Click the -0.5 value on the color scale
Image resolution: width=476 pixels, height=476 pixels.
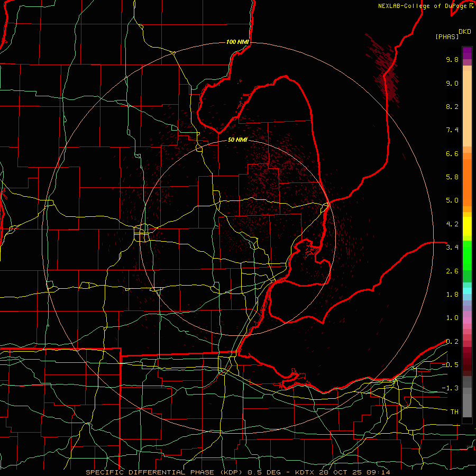coord(450,365)
